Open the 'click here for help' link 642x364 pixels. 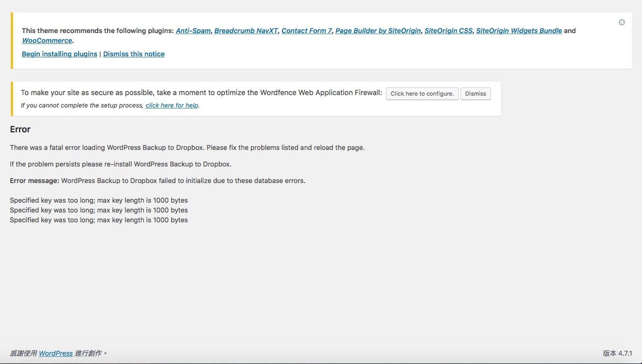point(172,105)
